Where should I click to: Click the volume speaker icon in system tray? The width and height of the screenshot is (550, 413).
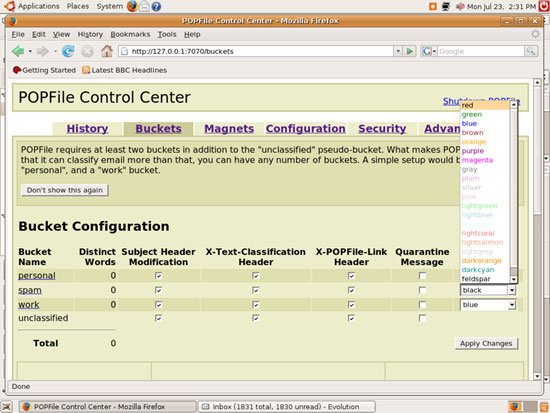click(x=460, y=6)
